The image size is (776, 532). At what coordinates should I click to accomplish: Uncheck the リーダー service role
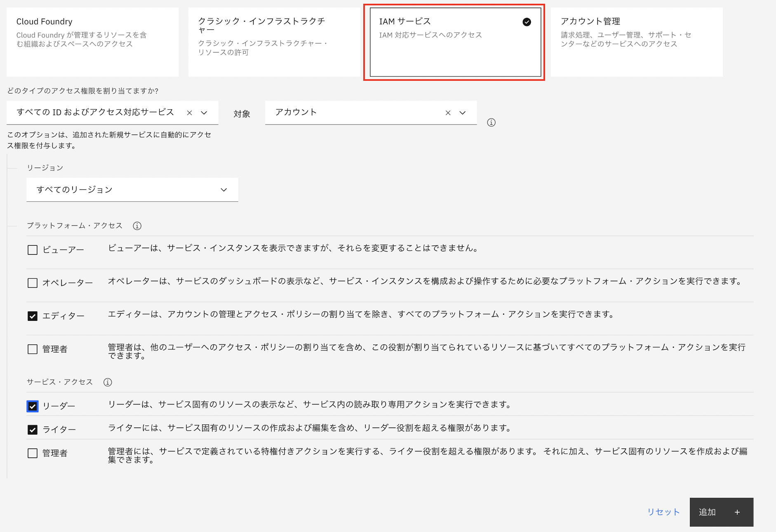[33, 406]
